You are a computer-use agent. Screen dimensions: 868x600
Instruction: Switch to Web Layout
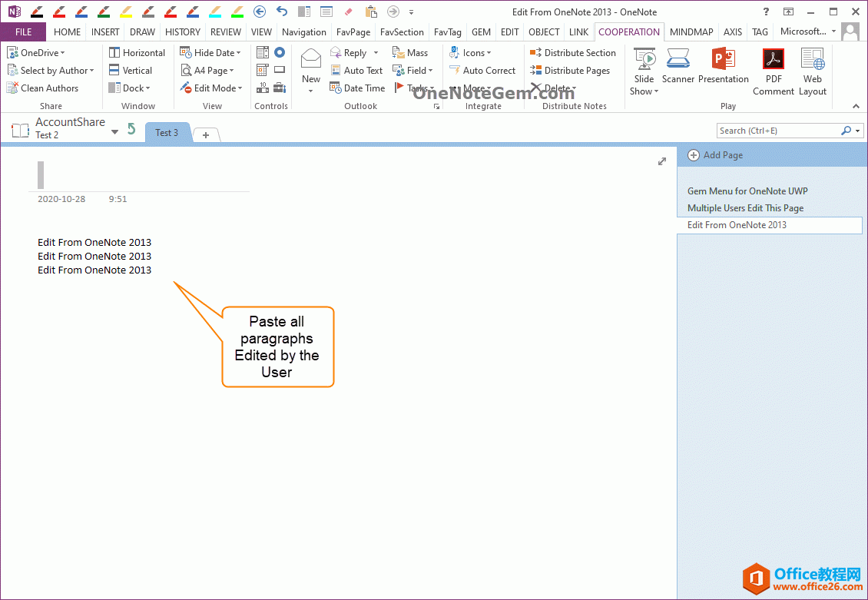[812, 71]
